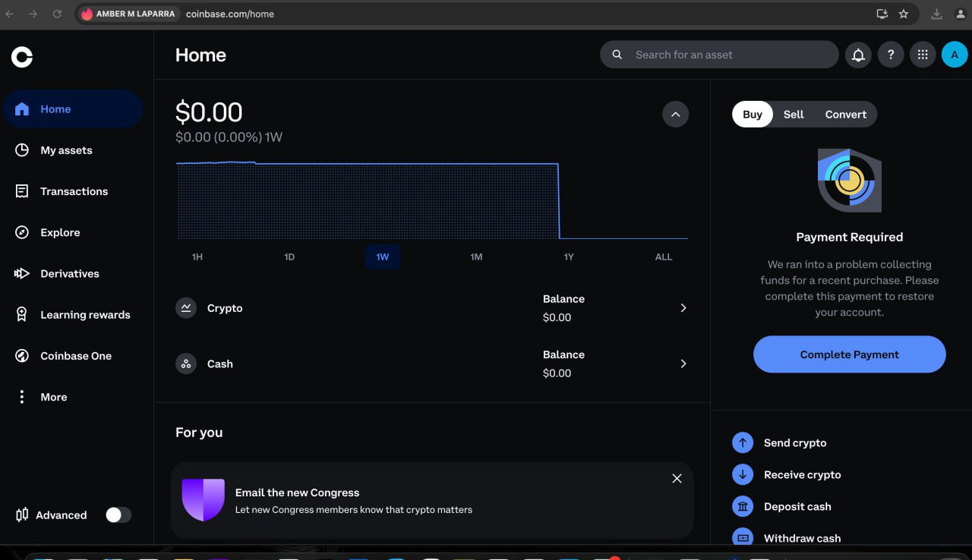This screenshot has width=972, height=560.
Task: Click the coinbase.com/home address bar URL
Action: pyautogui.click(x=230, y=14)
